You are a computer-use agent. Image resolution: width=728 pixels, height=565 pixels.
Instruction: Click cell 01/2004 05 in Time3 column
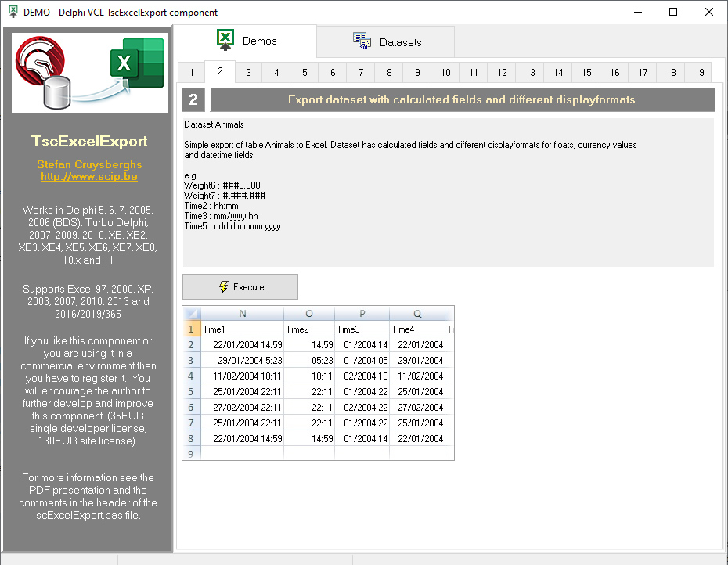pyautogui.click(x=362, y=360)
